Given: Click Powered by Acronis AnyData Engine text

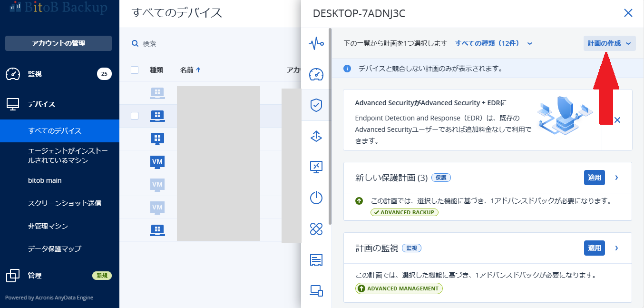Looking at the screenshot, I should pos(49,298).
